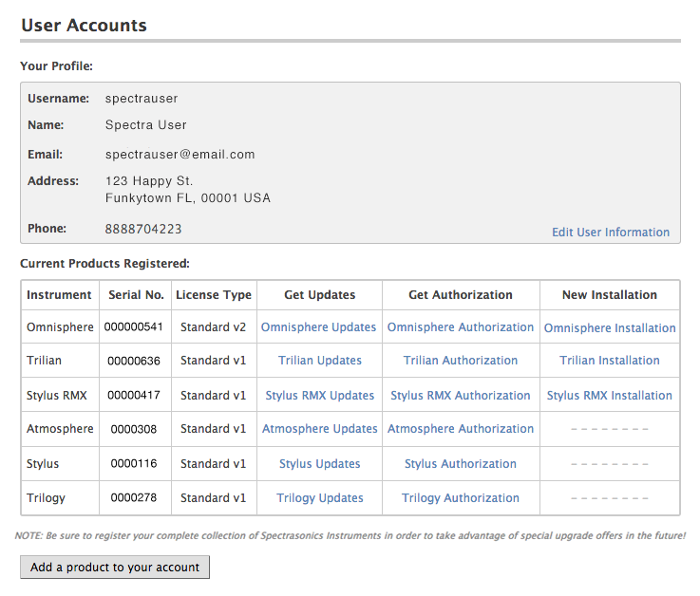
Task: Select the Stylus serial number 0000116
Action: [134, 463]
